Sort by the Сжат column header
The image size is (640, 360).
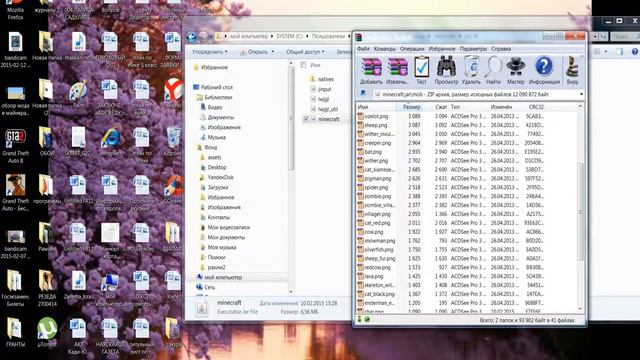437,107
